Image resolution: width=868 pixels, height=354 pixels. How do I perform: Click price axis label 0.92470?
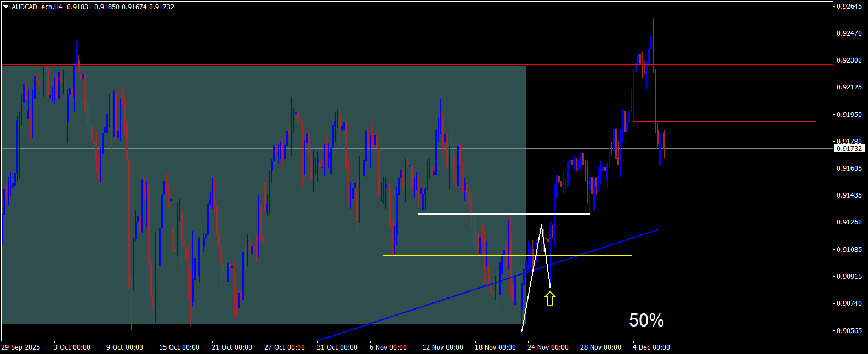[x=849, y=33]
